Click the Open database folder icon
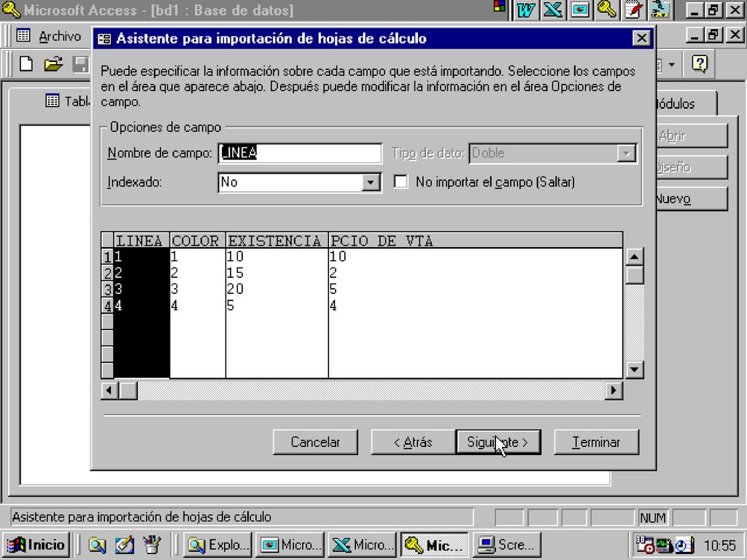The height and width of the screenshot is (560, 747). click(x=53, y=64)
